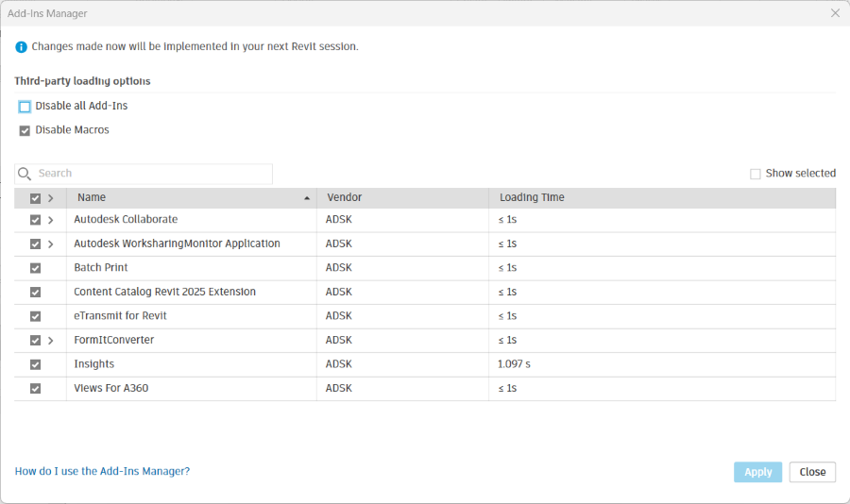Expand all rows using header chevron
This screenshot has width=850, height=504.
50,198
